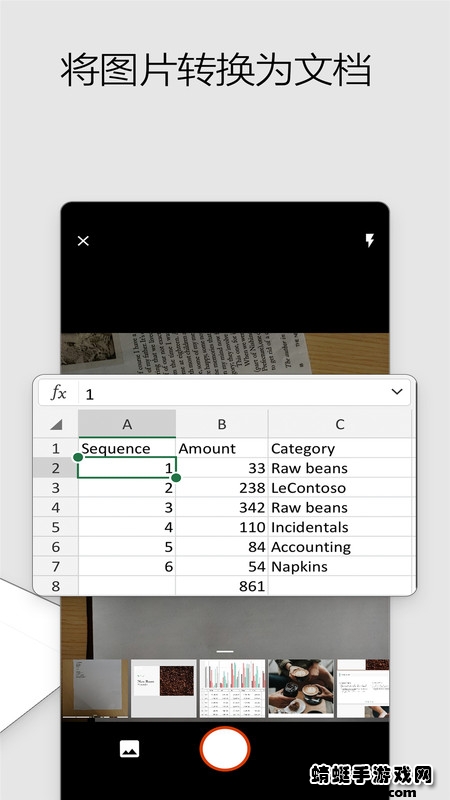Image resolution: width=450 pixels, height=800 pixels.
Task: Expand the formula bar chevron
Action: click(397, 392)
